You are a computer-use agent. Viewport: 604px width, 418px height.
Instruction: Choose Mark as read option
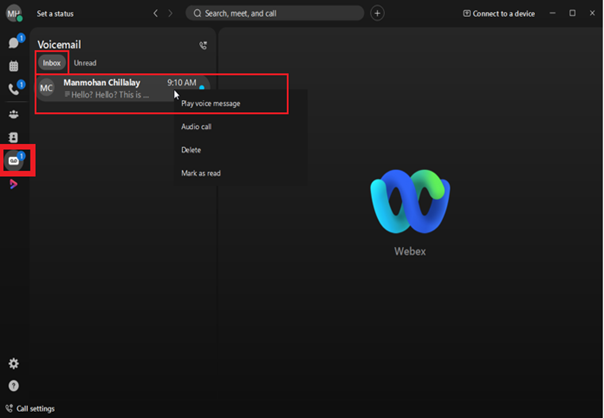pos(201,173)
